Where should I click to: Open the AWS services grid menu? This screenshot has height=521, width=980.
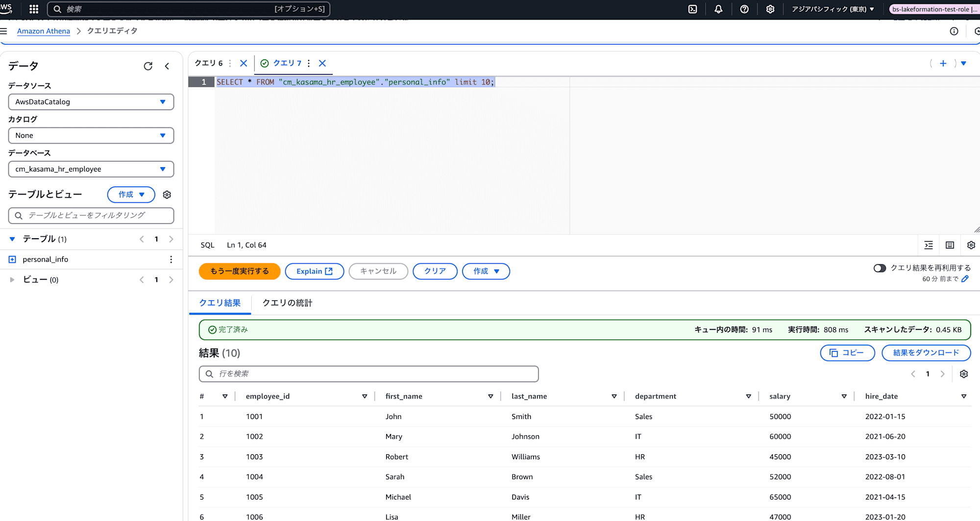(x=34, y=9)
